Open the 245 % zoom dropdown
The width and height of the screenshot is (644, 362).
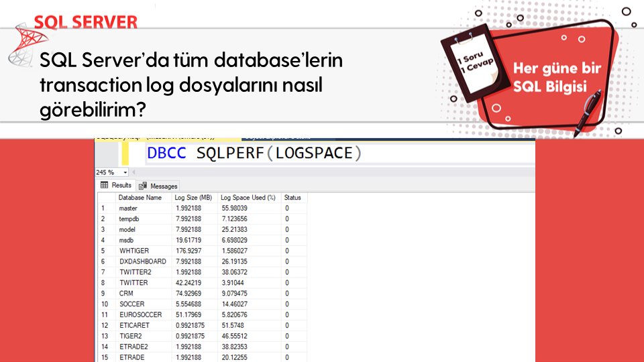click(125, 172)
